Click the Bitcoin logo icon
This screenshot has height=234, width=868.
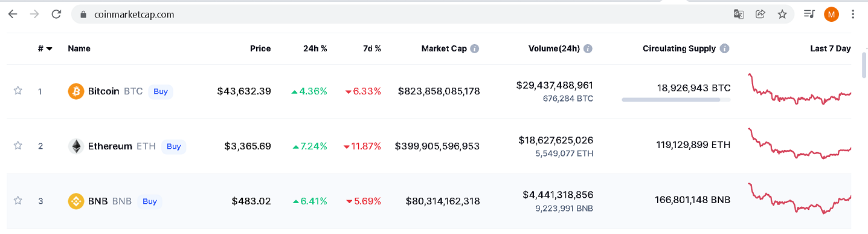coord(76,91)
